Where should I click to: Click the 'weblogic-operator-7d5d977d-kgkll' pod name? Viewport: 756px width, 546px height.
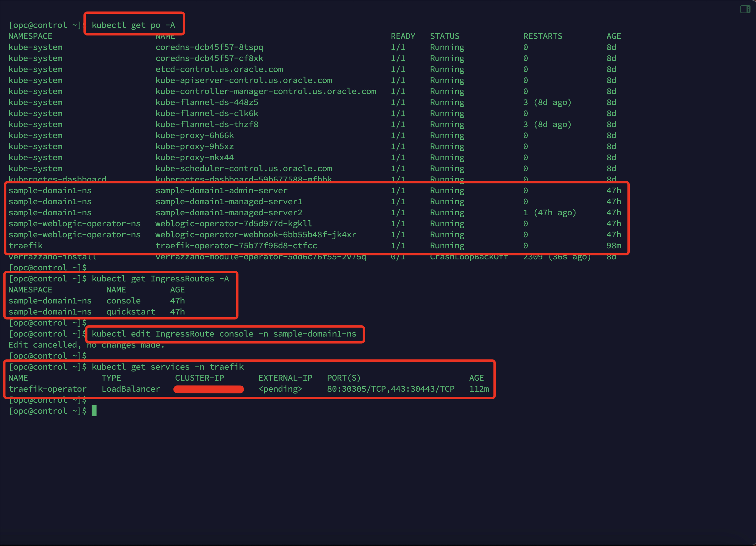[234, 224]
